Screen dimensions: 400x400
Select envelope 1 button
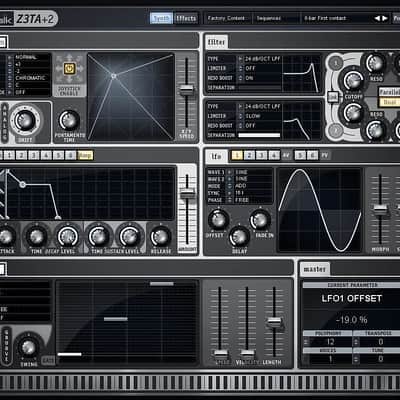(10, 155)
